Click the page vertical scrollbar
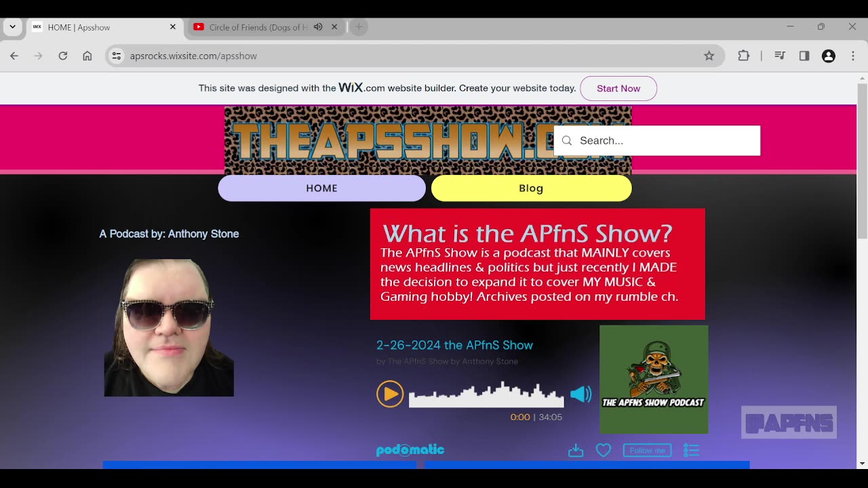 (x=862, y=161)
